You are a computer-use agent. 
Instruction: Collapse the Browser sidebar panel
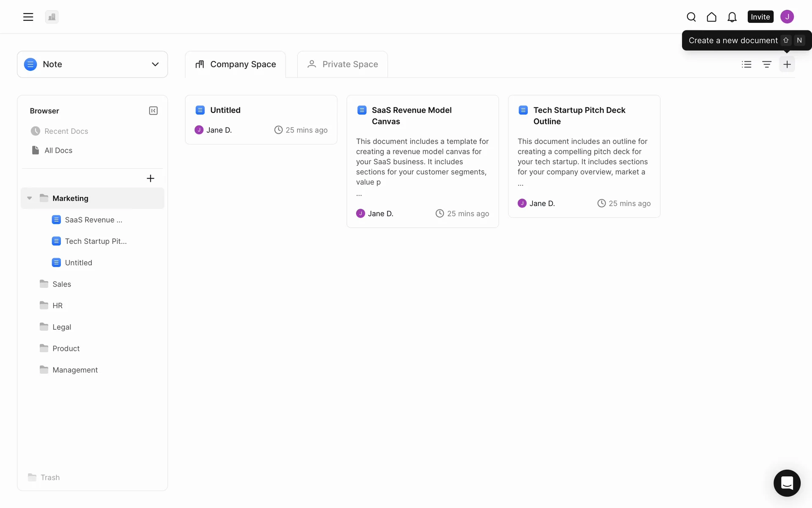coord(153,110)
